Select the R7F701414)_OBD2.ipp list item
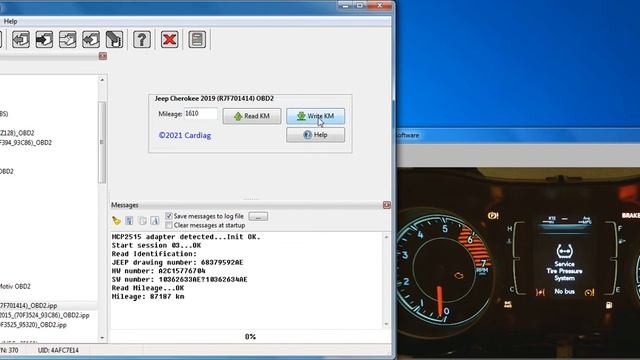Screen dimensions: 640x360 click(x=49, y=305)
